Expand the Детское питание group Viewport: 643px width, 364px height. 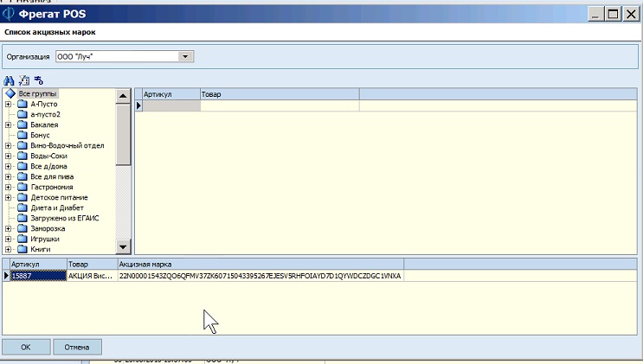coord(8,198)
